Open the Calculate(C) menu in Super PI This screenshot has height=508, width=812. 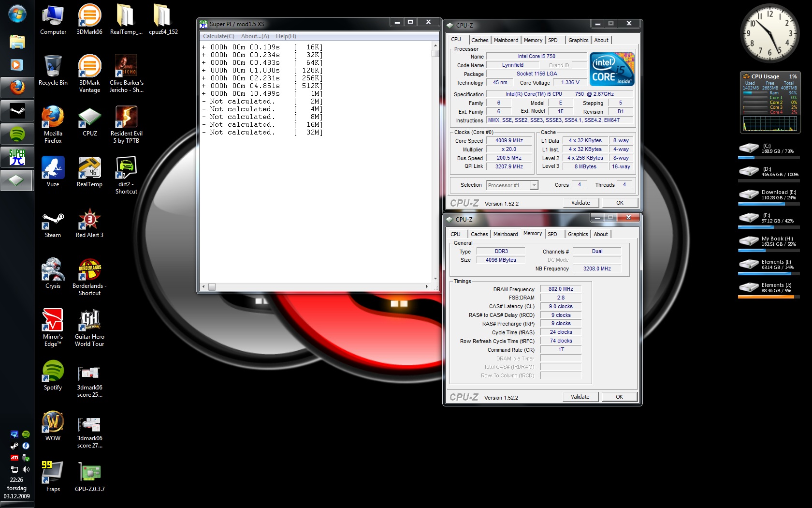pyautogui.click(x=218, y=36)
